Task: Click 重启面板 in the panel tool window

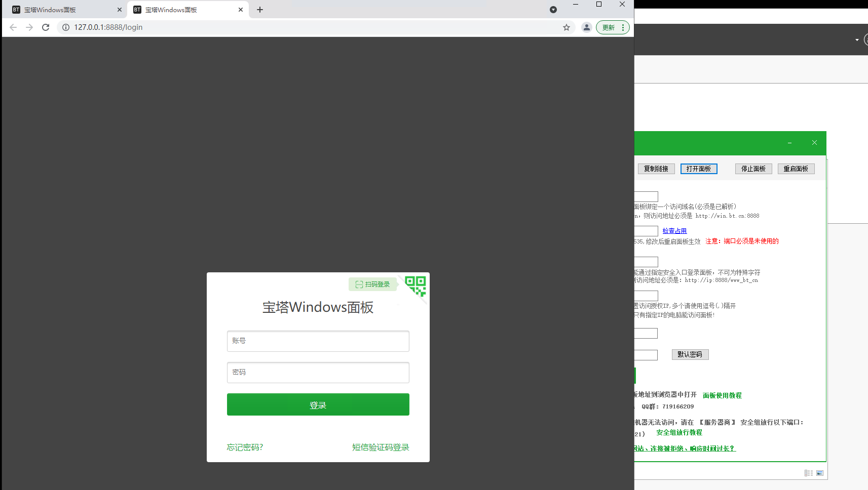Action: [796, 169]
